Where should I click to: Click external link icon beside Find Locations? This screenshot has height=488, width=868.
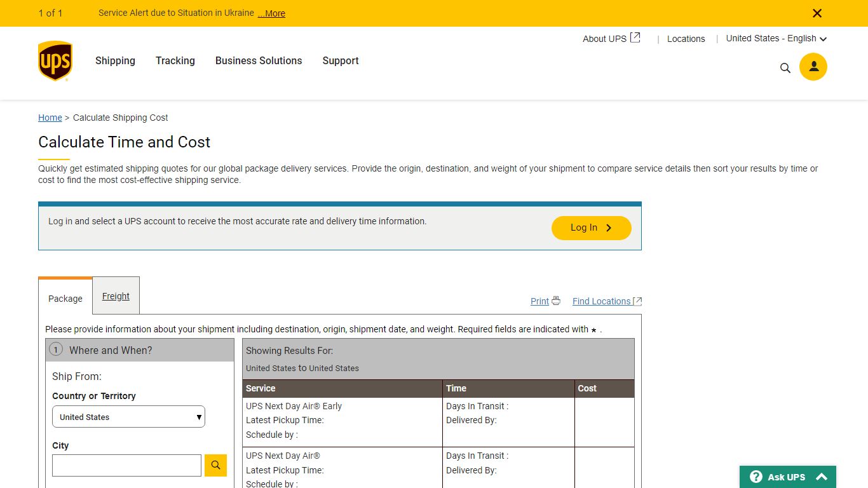637,301
